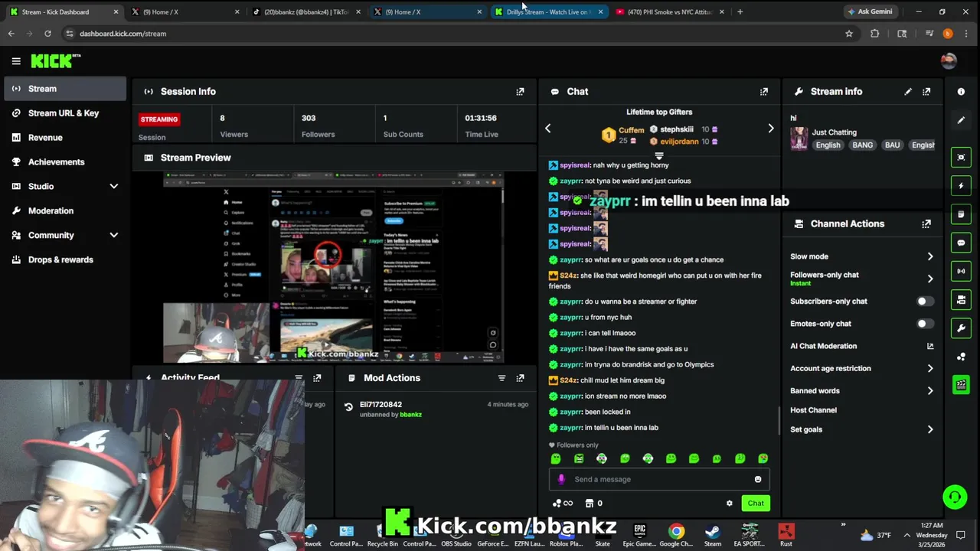Click the clapperboard icon in the right toolbar
The image size is (980, 551).
961,385
